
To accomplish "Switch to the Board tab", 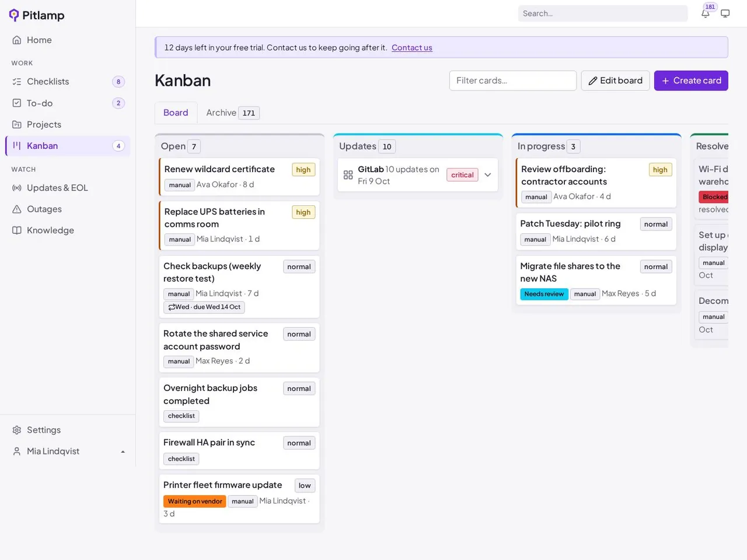I will click(x=176, y=113).
